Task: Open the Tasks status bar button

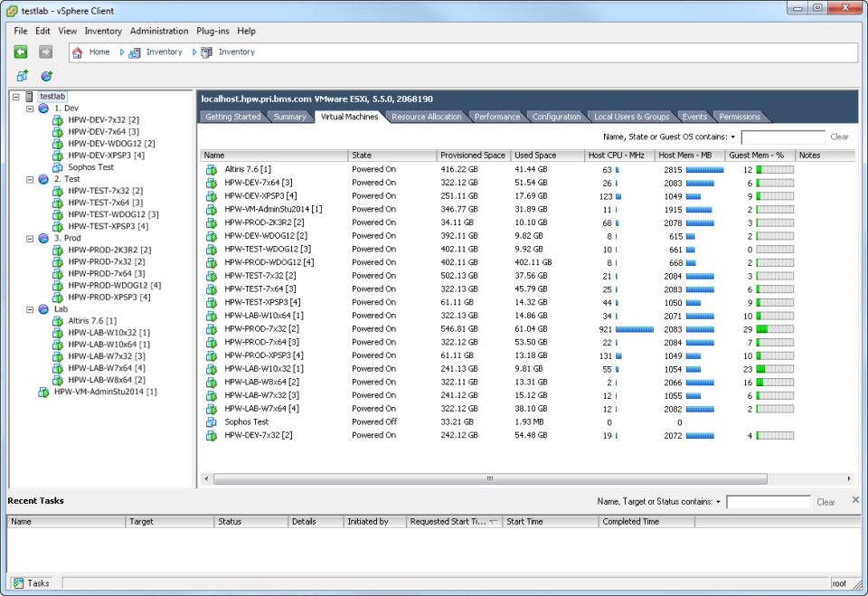Action: [x=34, y=583]
